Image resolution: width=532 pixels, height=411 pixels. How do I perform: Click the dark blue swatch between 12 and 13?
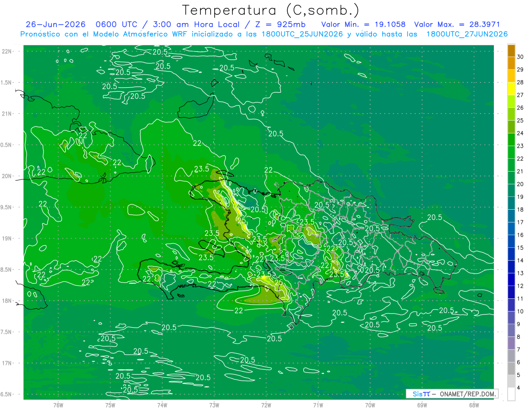click(x=511, y=280)
